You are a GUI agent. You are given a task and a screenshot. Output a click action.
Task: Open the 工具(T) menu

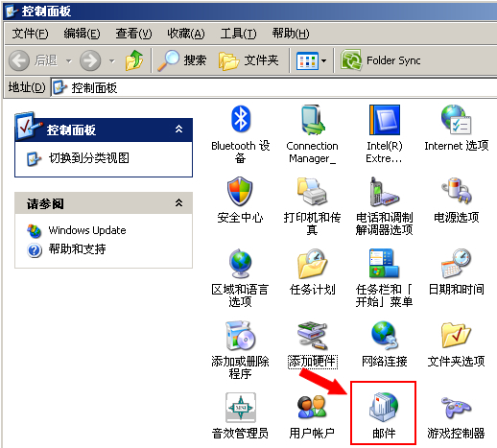coord(238,34)
